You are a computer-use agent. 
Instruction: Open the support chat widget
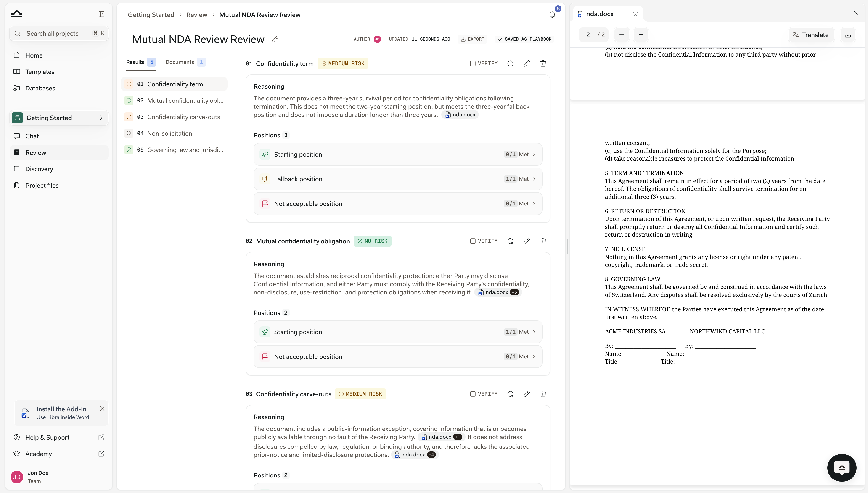click(842, 468)
